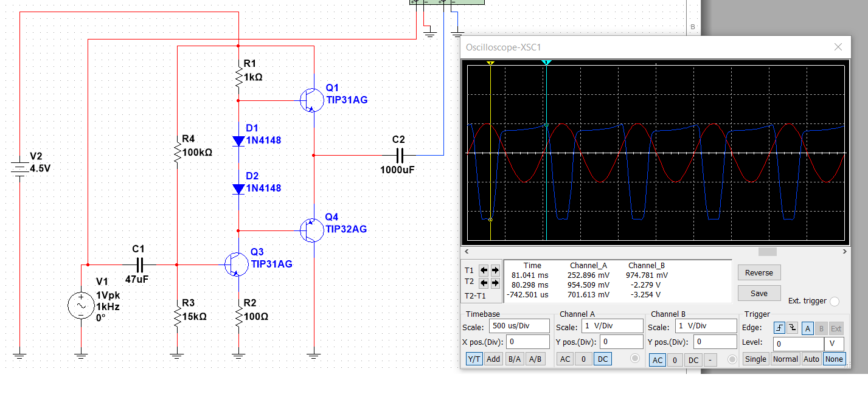Set trigger mode to Single

pyautogui.click(x=755, y=359)
